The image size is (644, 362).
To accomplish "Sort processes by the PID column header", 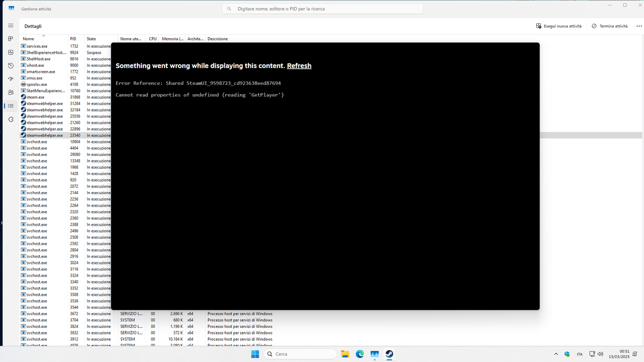I will pos(73,38).
